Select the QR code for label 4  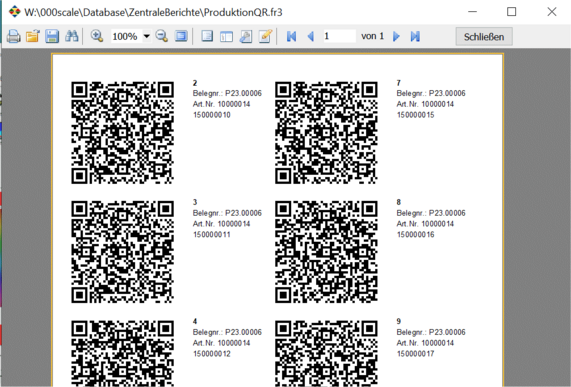pyautogui.click(x=122, y=353)
